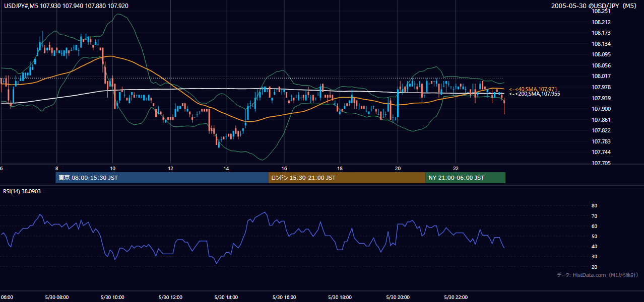Click hour marker 20 under the price chart
The image size is (644, 302).
click(x=398, y=168)
